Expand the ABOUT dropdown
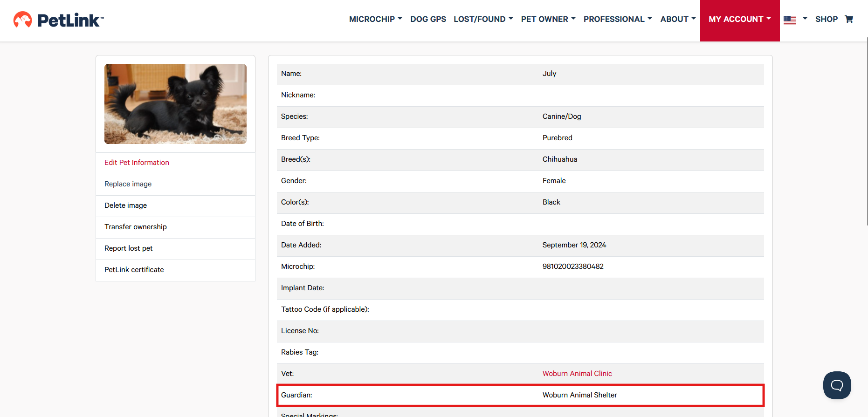 click(678, 19)
